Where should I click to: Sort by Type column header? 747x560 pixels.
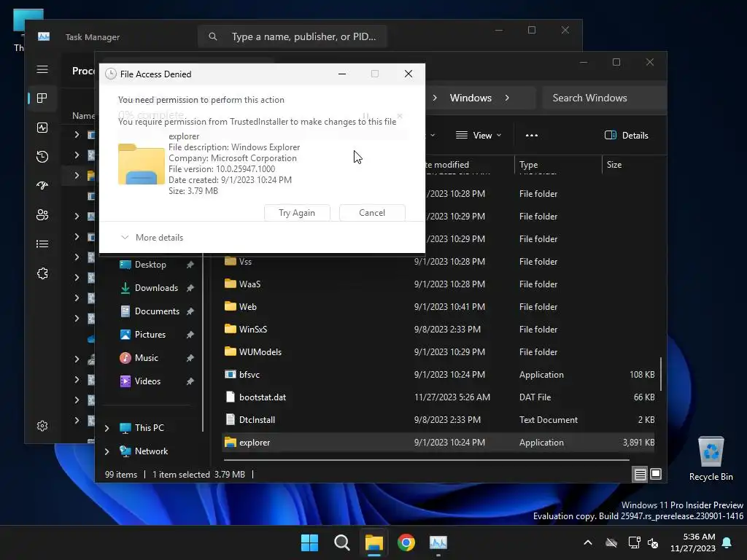point(558,165)
